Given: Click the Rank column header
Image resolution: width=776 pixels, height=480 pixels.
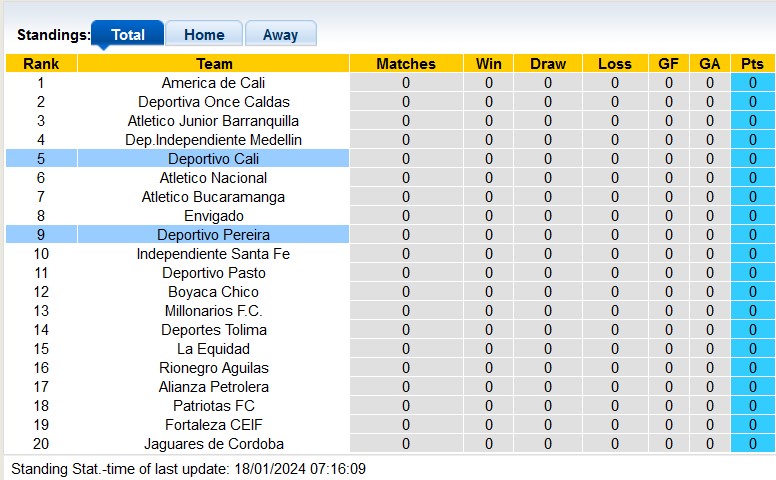Looking at the screenshot, I should (41, 64).
